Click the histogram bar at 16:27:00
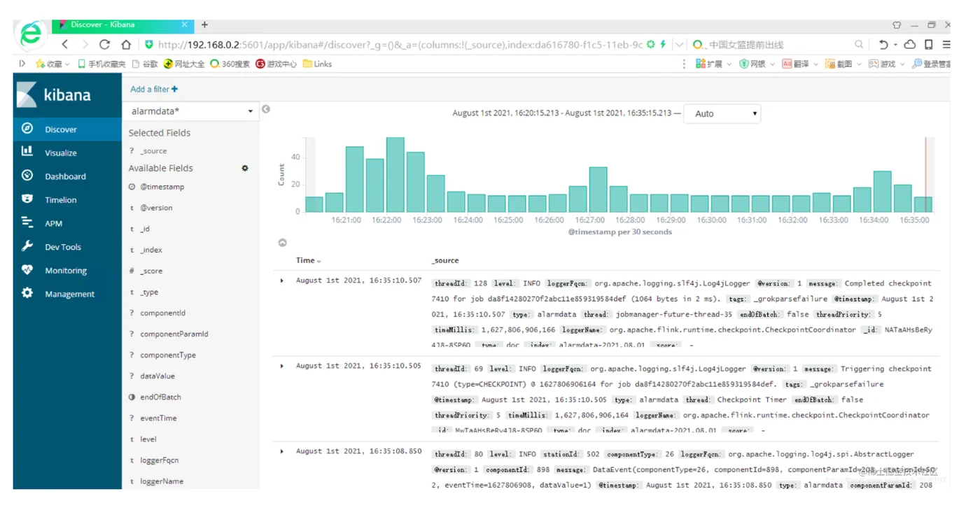This screenshot has width=980, height=524. [x=598, y=190]
